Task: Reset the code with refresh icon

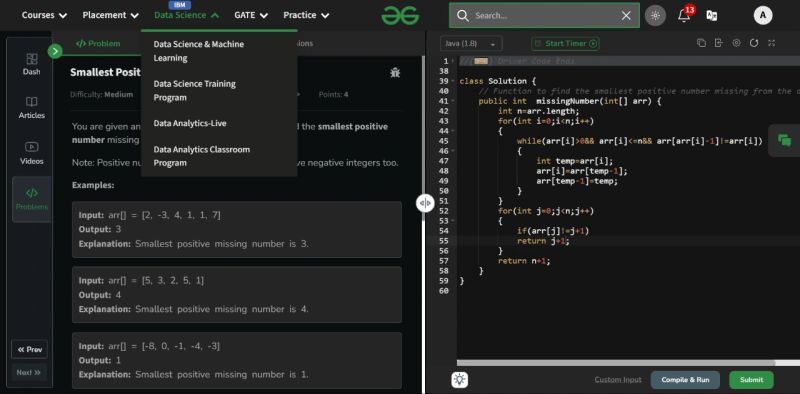Action: [754, 43]
